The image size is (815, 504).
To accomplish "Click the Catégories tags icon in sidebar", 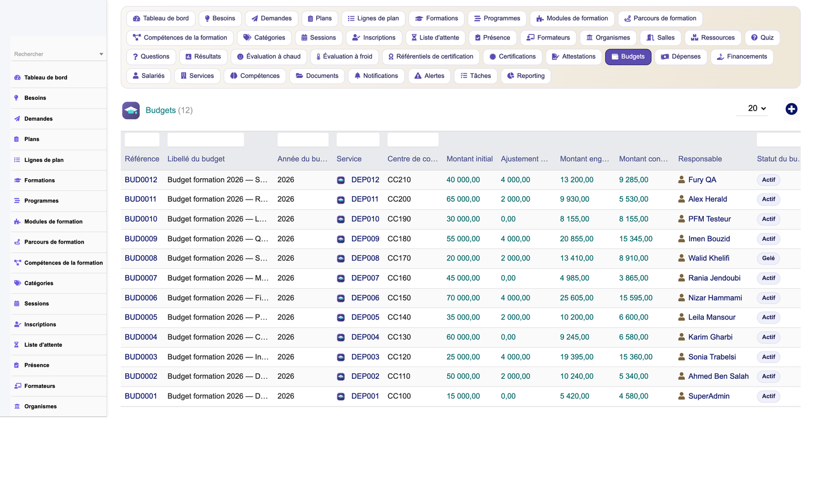I will (x=17, y=283).
